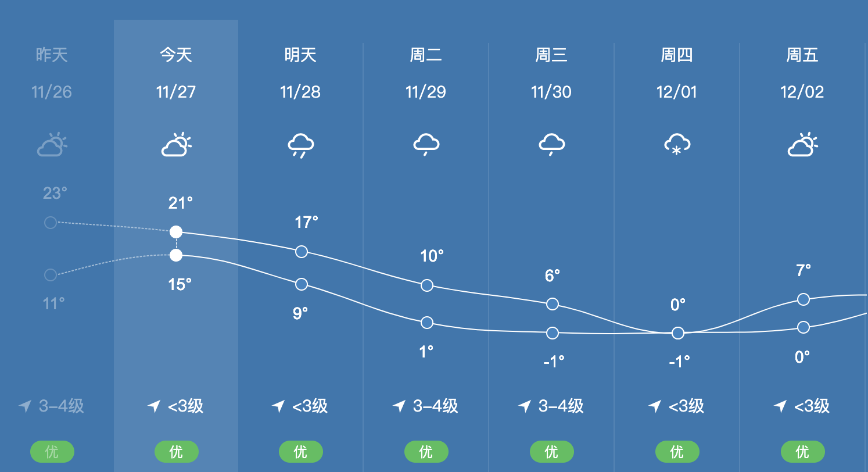Click the partly cloudy icon for 12/02
Image resolution: width=868 pixels, height=472 pixels.
coord(803,145)
